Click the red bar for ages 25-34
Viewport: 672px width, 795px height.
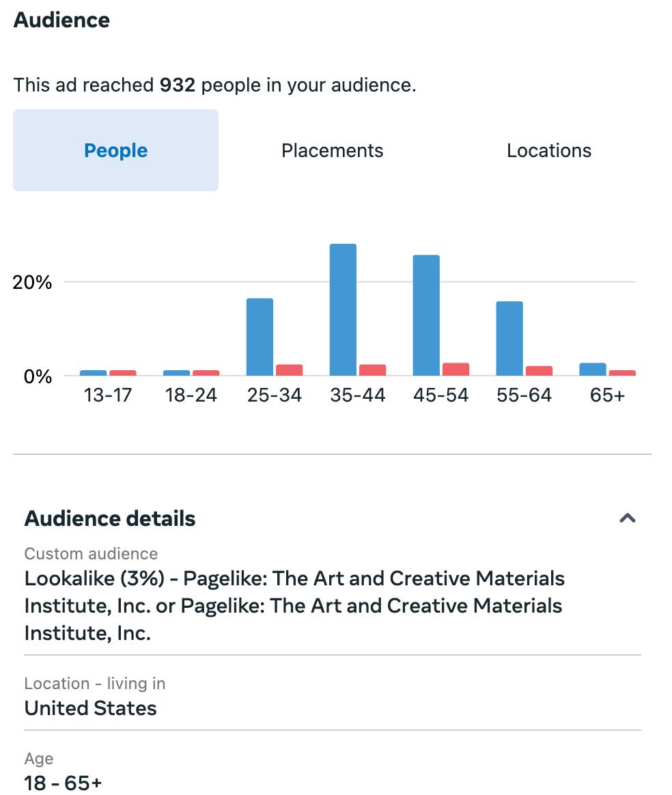pyautogui.click(x=289, y=369)
